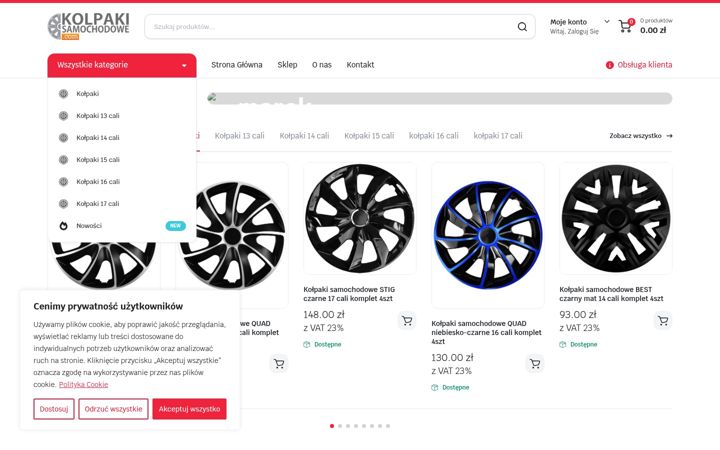Click the wheel icon beside Kołpaki 17 cali

(63, 203)
